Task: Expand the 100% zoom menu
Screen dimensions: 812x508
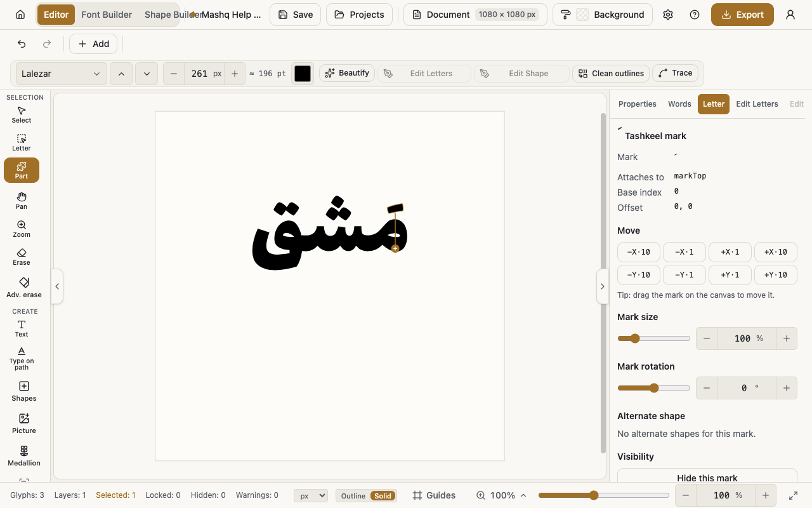Action: pos(501,495)
